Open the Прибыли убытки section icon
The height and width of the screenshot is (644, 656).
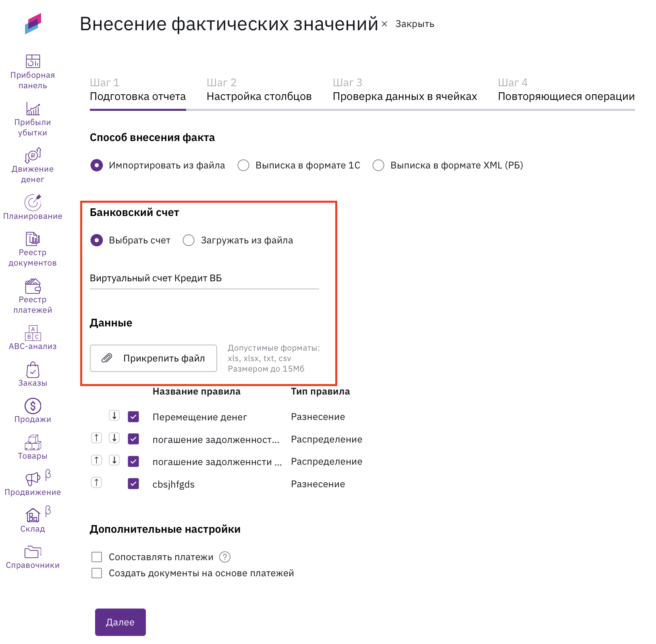pos(33,108)
